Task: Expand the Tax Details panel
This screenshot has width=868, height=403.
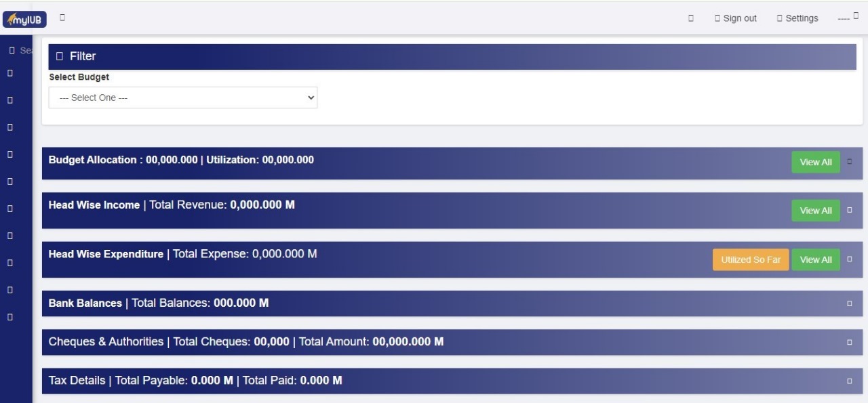Action: (850, 381)
